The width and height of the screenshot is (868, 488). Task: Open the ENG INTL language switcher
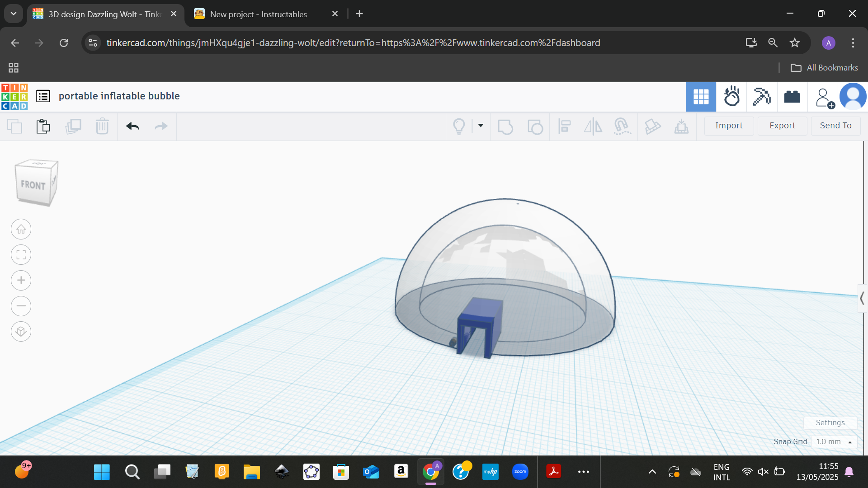[x=722, y=472]
